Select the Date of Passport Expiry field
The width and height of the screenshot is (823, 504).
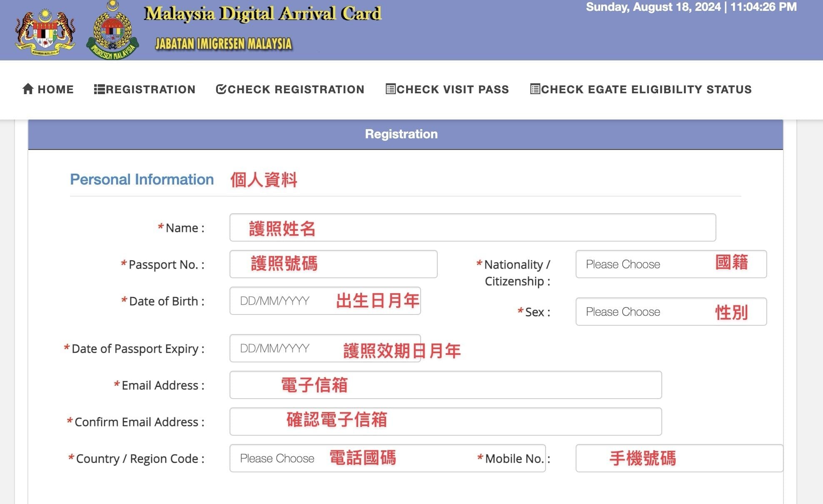[325, 348]
